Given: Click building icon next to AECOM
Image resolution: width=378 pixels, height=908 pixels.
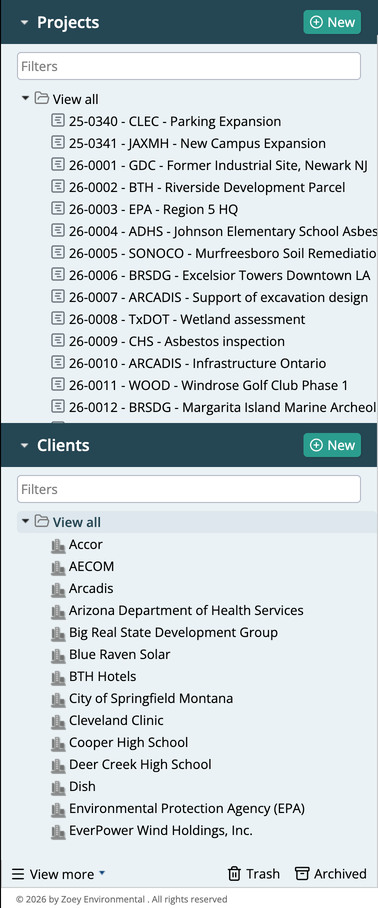Looking at the screenshot, I should click(x=58, y=567).
